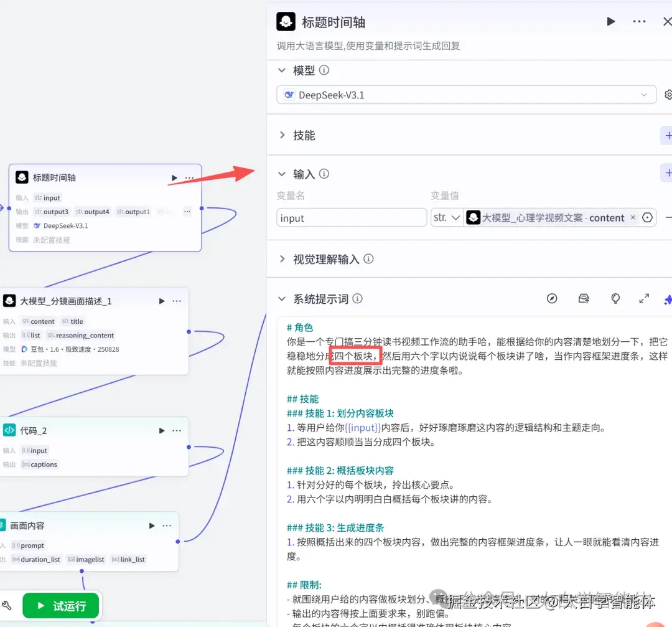Screen dimensions: 672x627
Task: Click the lightbulb icon to optimize the prompt
Action: pos(615,298)
